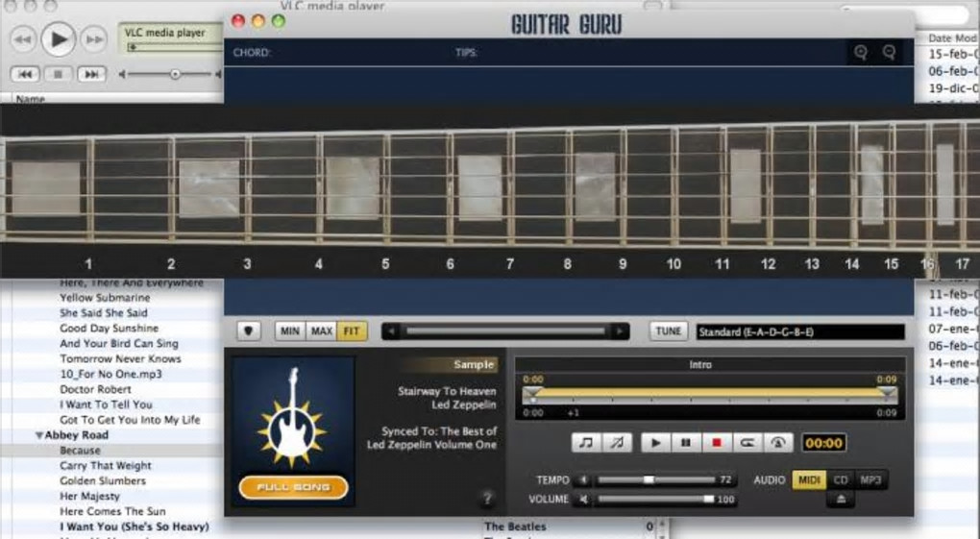Switch audio source to CD
980x539 pixels.
(841, 479)
